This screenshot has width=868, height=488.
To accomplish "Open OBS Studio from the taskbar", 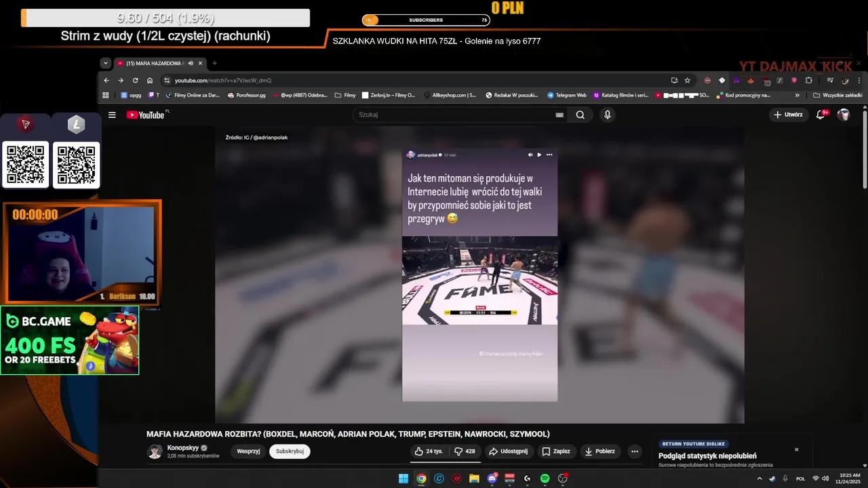I will point(562,479).
